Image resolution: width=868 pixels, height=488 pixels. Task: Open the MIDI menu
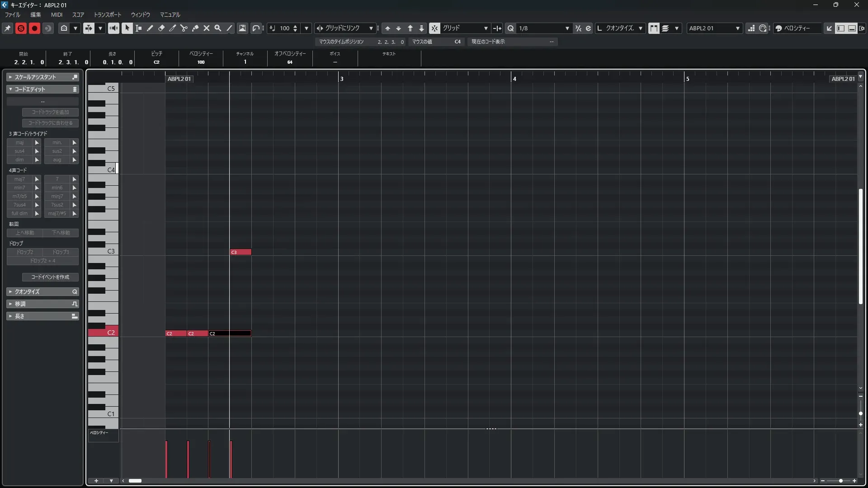pos(57,14)
